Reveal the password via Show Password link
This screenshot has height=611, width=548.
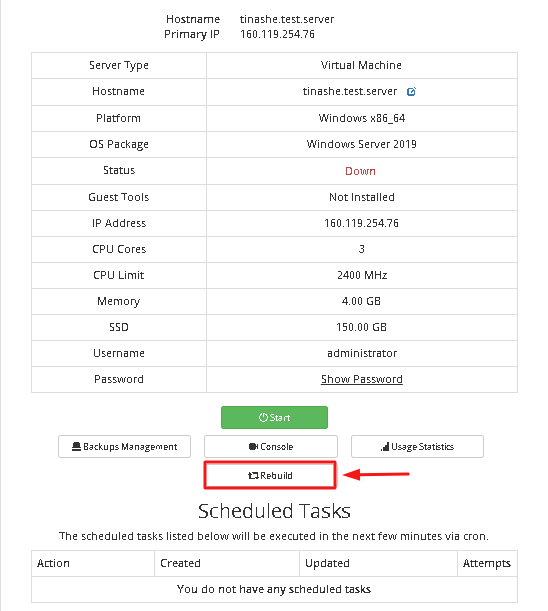(362, 379)
